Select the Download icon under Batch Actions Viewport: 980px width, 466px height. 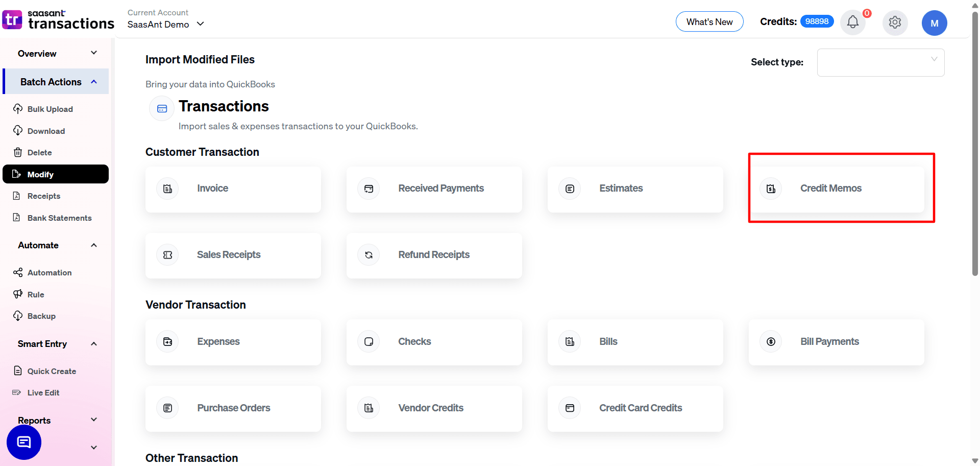click(x=18, y=131)
